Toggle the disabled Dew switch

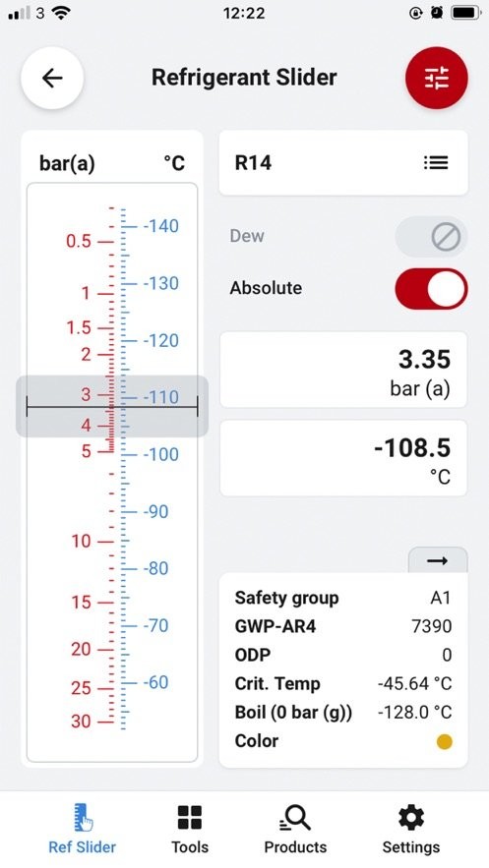click(431, 237)
